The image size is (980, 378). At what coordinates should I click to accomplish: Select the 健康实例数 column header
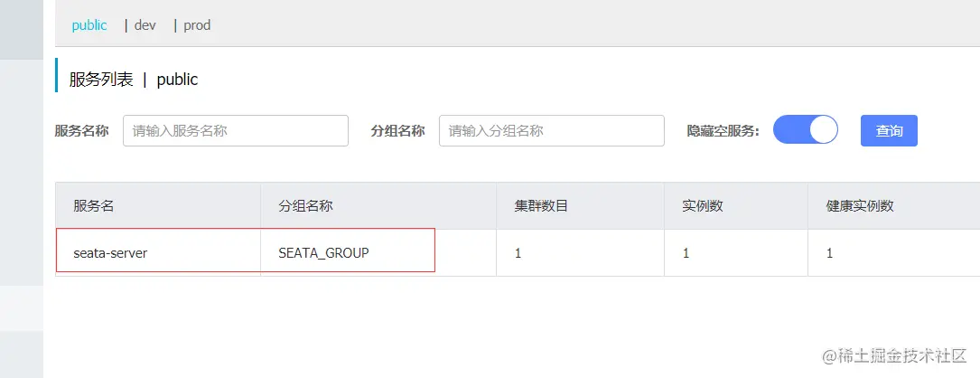click(x=860, y=206)
